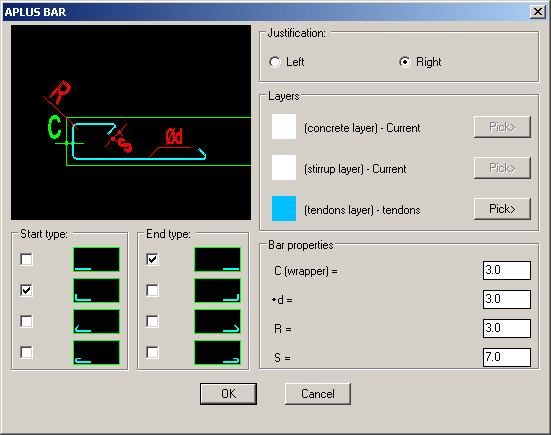Viewport: 551px width, 435px height.
Task: Select the 90-degree hook end type icon
Action: pos(217,290)
